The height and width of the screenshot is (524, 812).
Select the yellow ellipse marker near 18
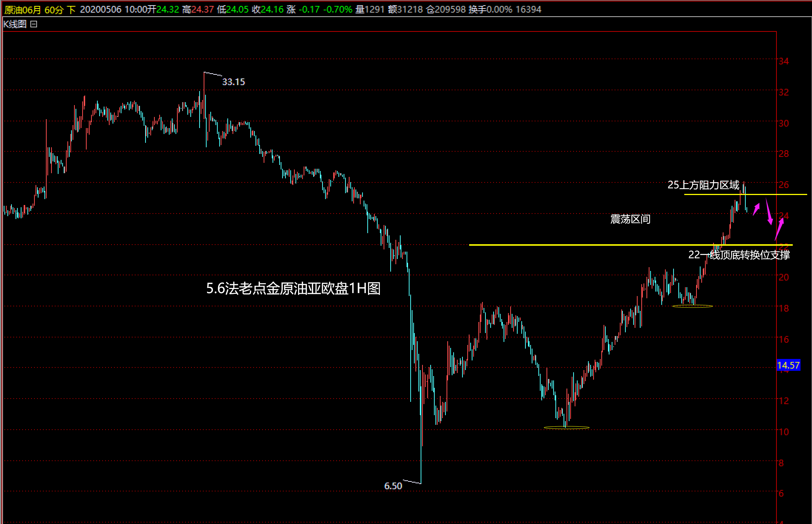click(x=692, y=306)
